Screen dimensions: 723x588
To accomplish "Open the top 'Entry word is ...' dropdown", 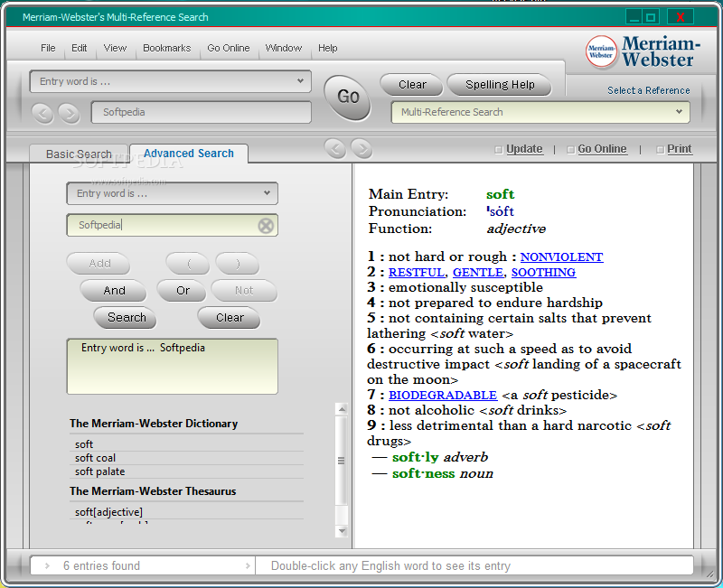I will [x=170, y=81].
